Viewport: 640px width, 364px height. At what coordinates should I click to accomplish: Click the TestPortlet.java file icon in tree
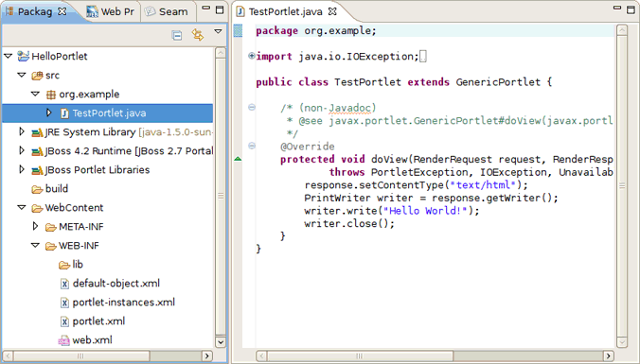coord(64,113)
